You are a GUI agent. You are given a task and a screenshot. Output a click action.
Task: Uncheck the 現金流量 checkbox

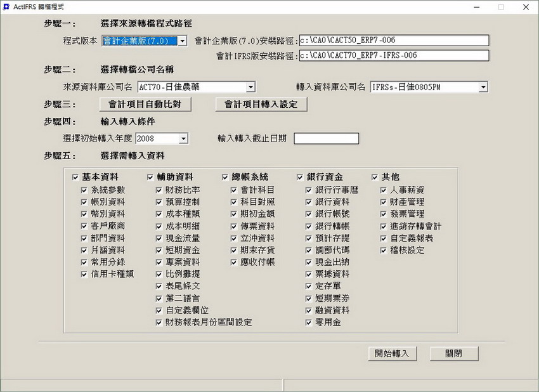click(159, 238)
